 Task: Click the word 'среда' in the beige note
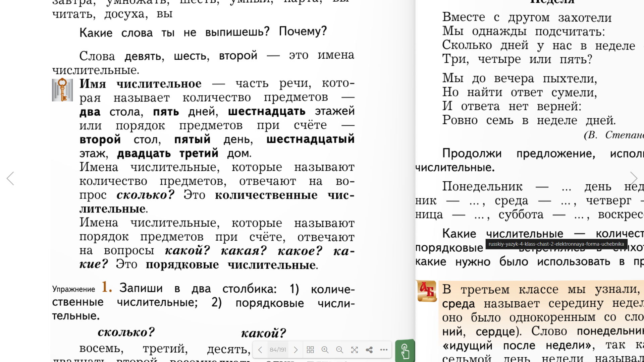pyautogui.click(x=459, y=304)
